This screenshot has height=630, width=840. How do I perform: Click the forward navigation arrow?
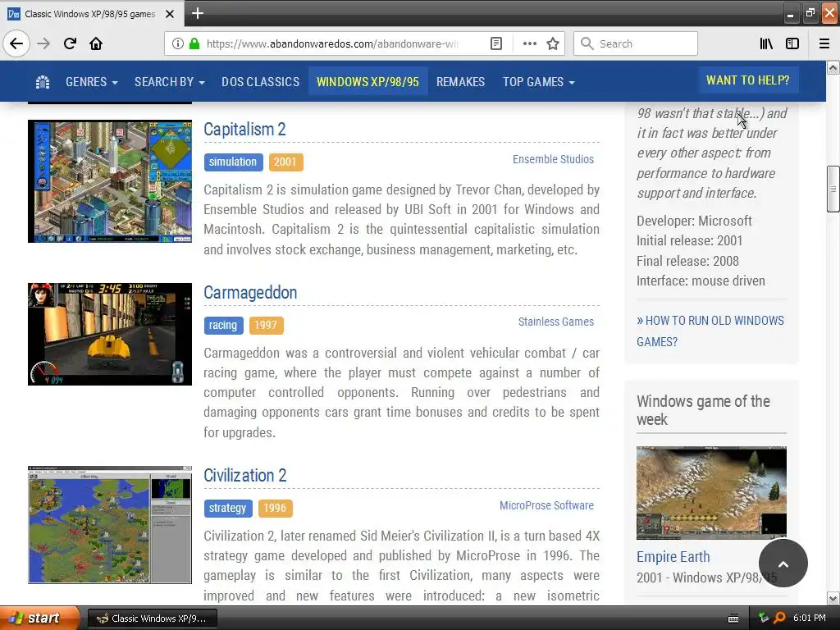click(x=43, y=43)
